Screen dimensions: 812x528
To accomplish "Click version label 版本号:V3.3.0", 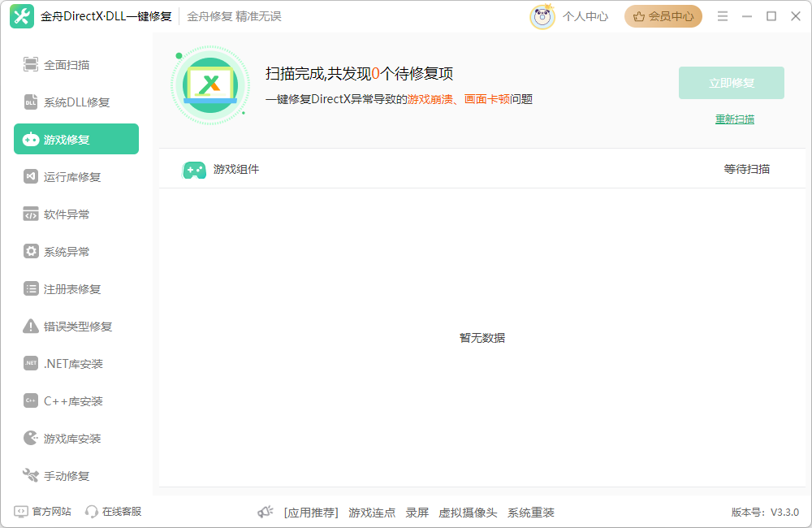I will (x=765, y=512).
